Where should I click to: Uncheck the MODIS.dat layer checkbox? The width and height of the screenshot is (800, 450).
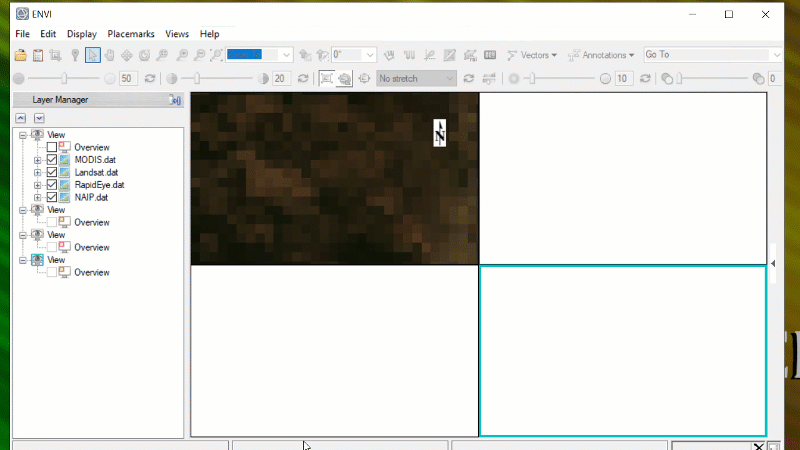coord(52,160)
